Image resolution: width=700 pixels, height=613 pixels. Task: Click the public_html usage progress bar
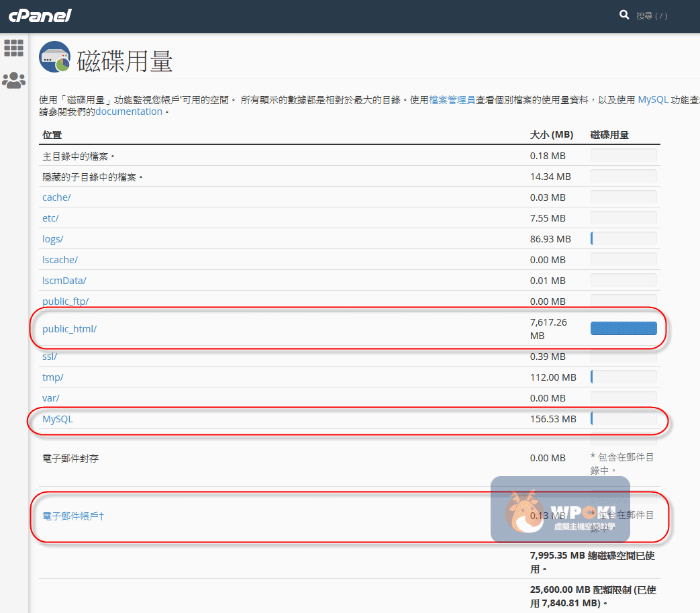click(x=623, y=328)
